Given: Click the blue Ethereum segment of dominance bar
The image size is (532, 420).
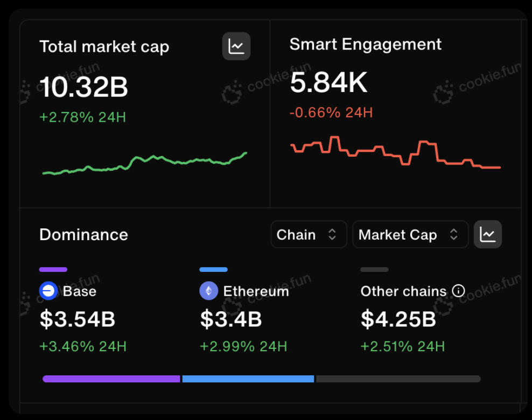Looking at the screenshot, I should (248, 379).
